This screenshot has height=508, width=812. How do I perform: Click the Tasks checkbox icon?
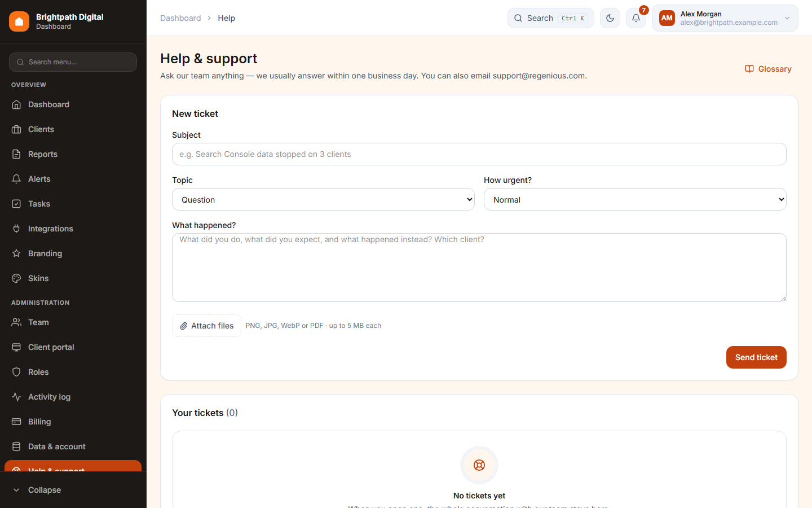coord(16,204)
